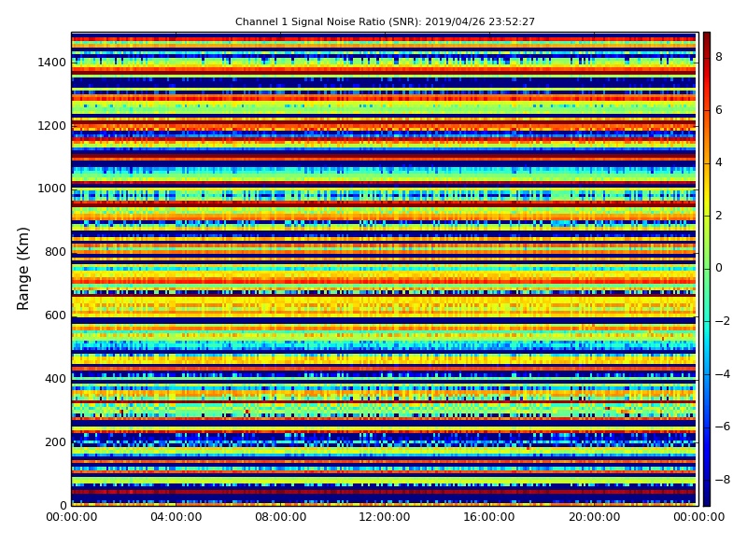Click the 1200 range tick label
The height and width of the screenshot is (560, 747).
(52, 126)
